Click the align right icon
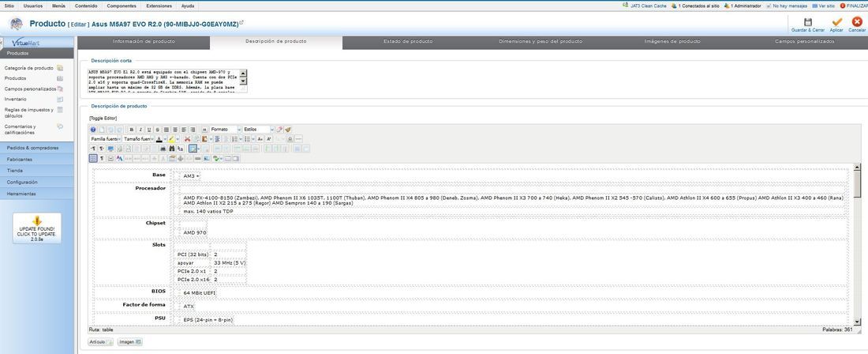The image size is (868, 354). coord(193,130)
